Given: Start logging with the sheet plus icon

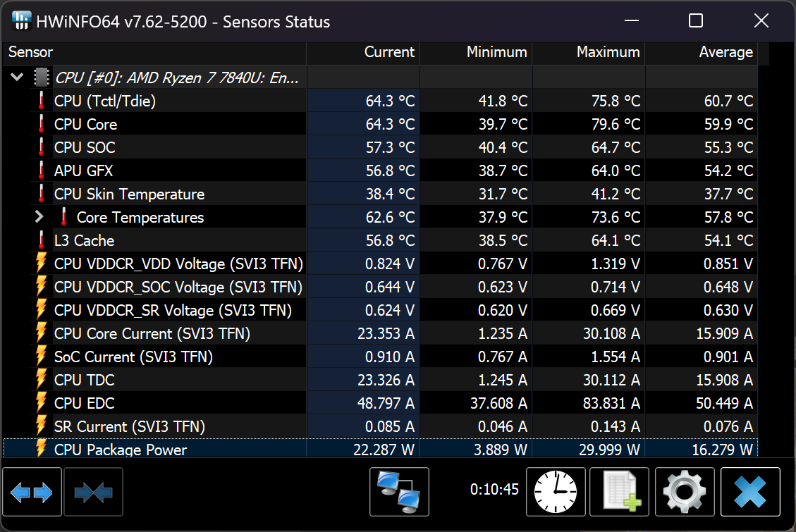Looking at the screenshot, I should point(619,491).
